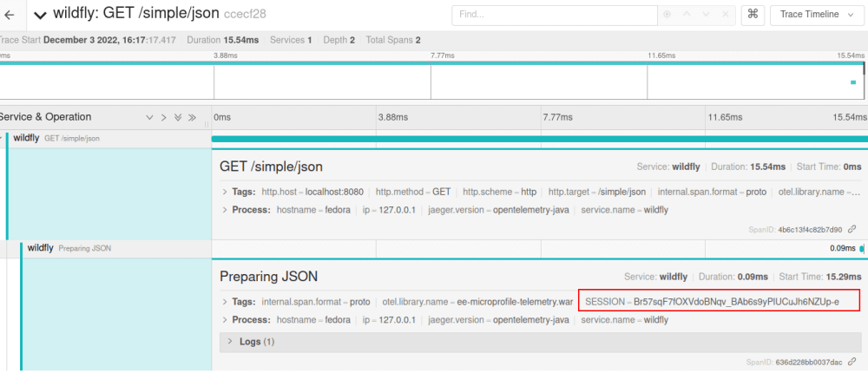This screenshot has width=868, height=386.
Task: Click the GET /simple/json span timeline bar
Action: pos(540,139)
